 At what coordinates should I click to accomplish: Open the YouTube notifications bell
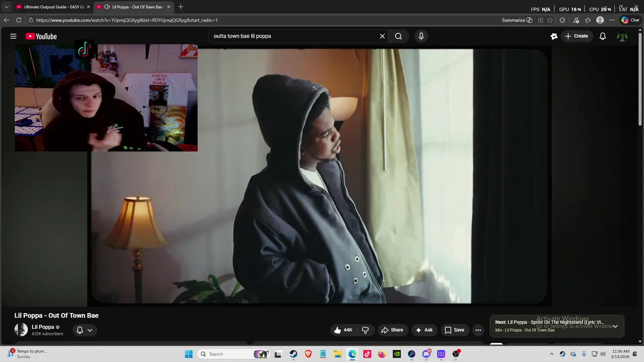(x=603, y=36)
